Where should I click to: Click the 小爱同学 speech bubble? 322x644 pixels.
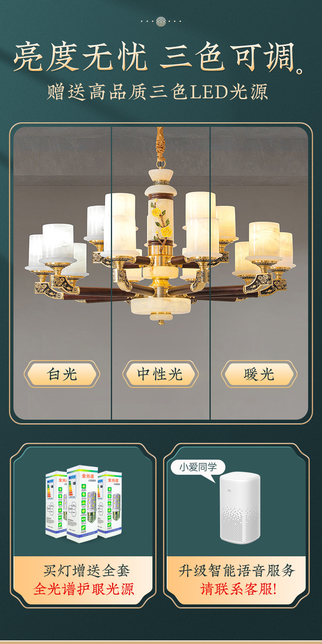pyautogui.click(x=198, y=468)
